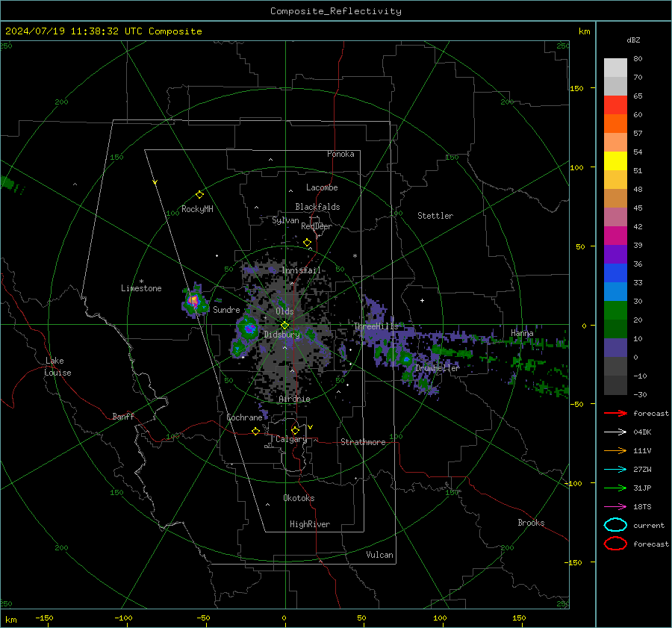The width and height of the screenshot is (672, 628).
Task: Select the bright yellow 51-54 dBZ swatch
Action: pos(615,161)
